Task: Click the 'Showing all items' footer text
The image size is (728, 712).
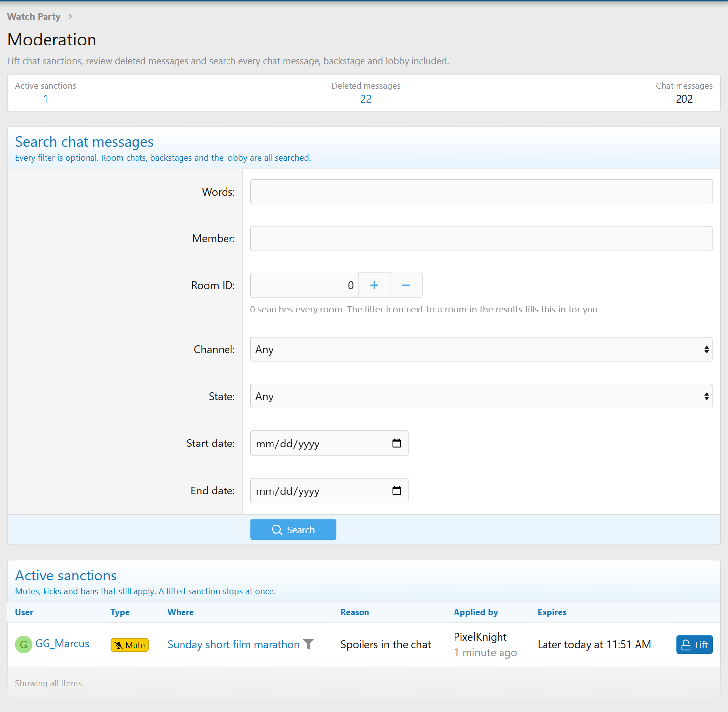Action: [48, 683]
